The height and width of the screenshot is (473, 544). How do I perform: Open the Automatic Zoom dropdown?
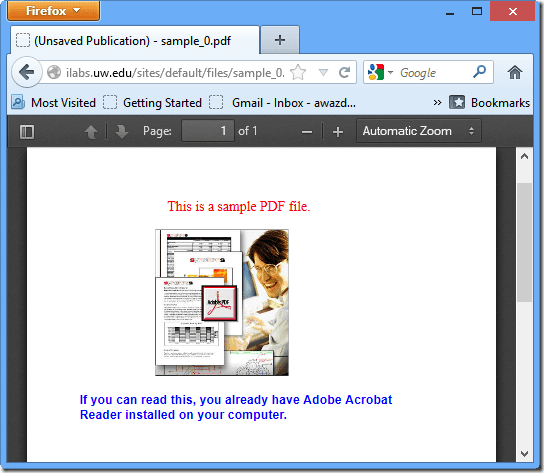(x=419, y=131)
